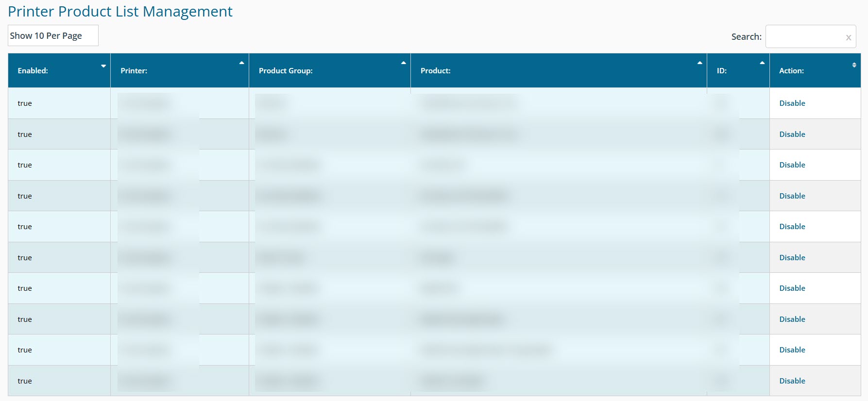Screen dimensions: 868x401
Task: Choose Disable in the eighth table row
Action: point(792,319)
